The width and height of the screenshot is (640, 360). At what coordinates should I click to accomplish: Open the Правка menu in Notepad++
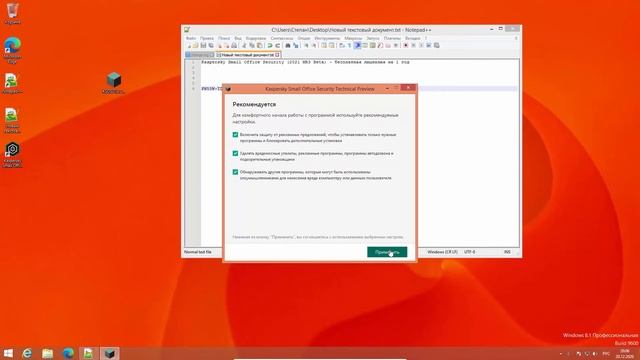(207, 38)
